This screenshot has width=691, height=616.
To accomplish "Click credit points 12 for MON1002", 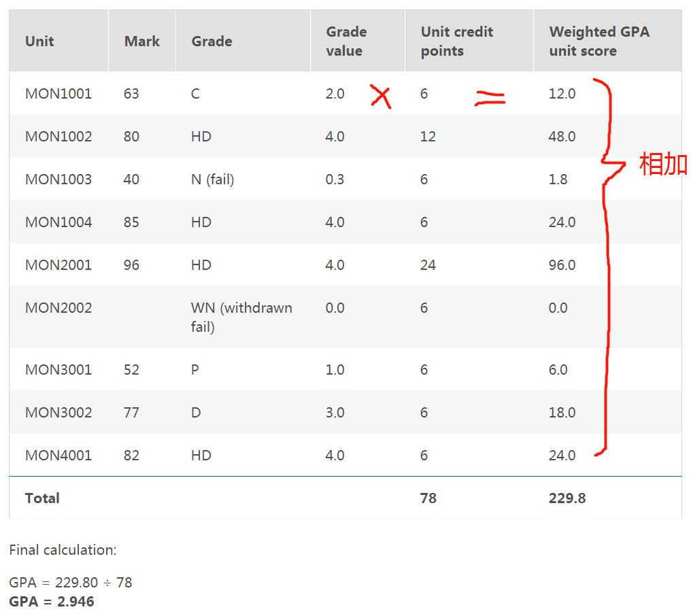I will click(428, 137).
